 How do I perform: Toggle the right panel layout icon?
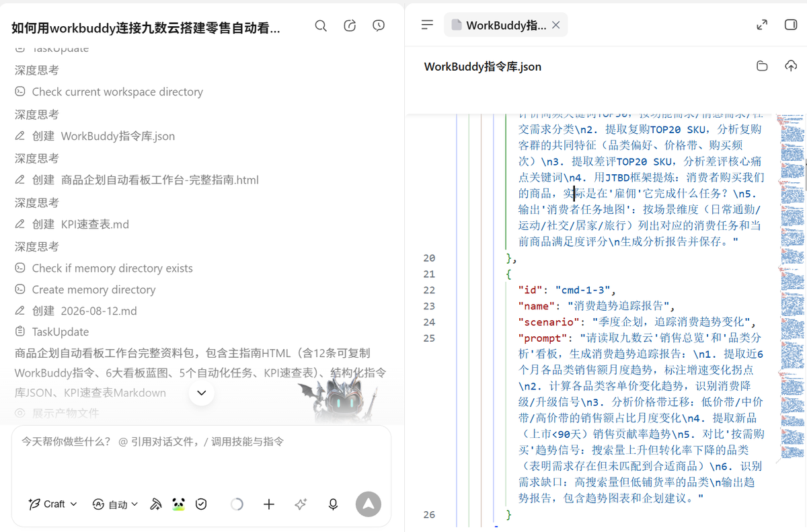tap(791, 25)
